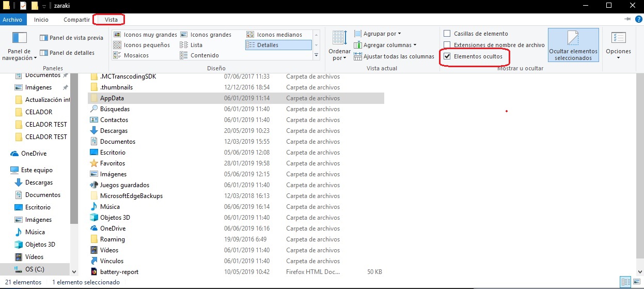The height and width of the screenshot is (289, 644).
Task: Enable Casillas de elemento checkbox
Action: click(447, 34)
